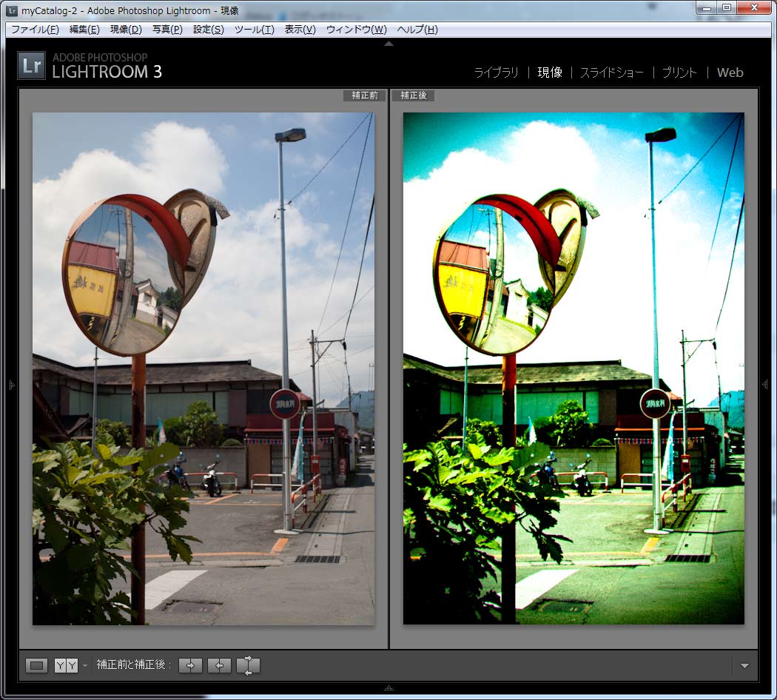Click the Y|Y before/after view icon

tap(66, 665)
